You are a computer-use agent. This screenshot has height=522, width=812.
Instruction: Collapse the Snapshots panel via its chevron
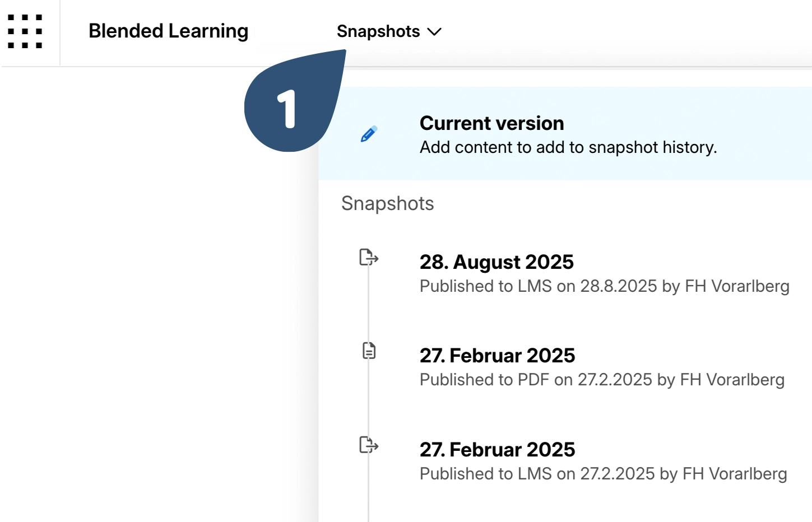coord(434,32)
